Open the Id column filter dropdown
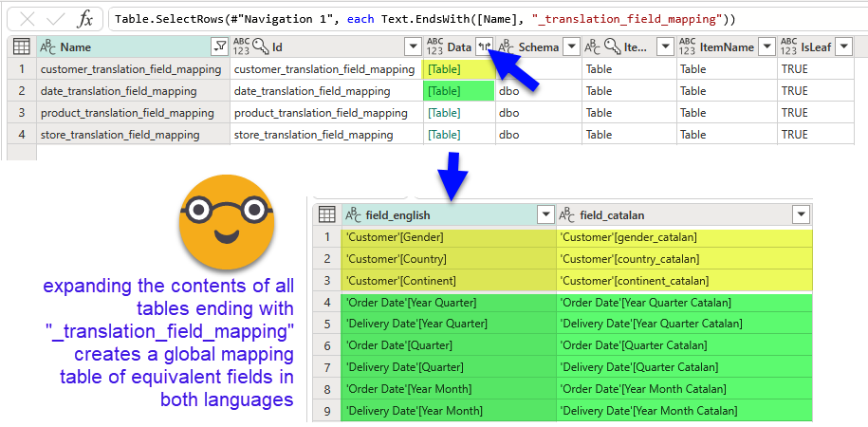 pyautogui.click(x=412, y=46)
